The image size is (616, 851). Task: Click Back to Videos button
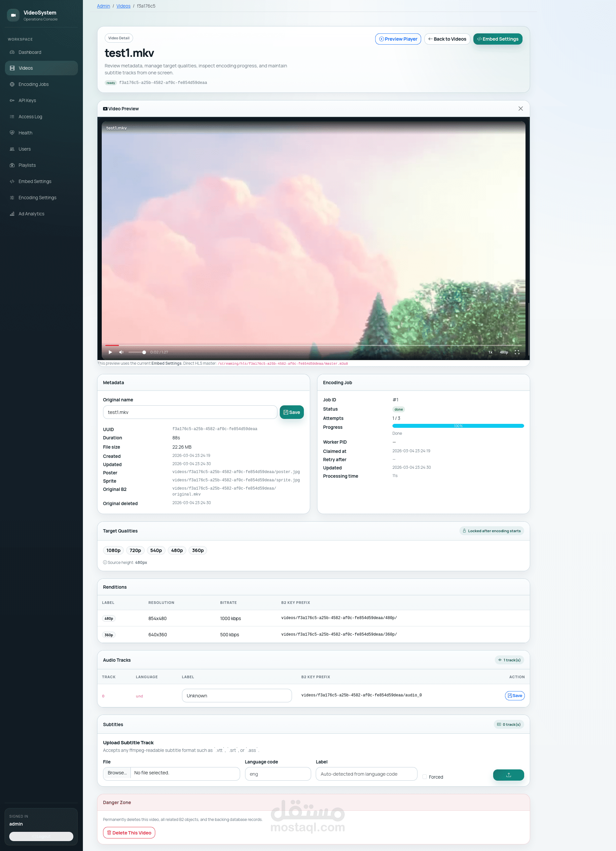coord(447,39)
